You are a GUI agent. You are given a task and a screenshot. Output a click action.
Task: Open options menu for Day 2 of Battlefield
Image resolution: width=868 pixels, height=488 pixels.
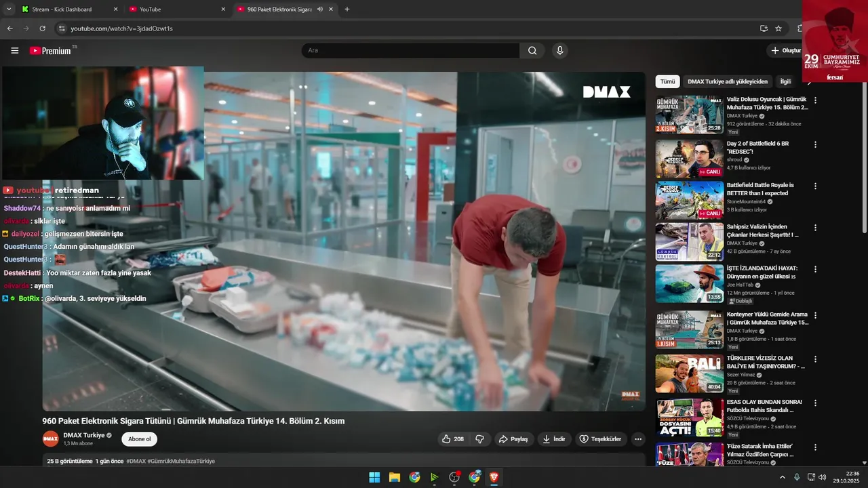click(x=815, y=144)
